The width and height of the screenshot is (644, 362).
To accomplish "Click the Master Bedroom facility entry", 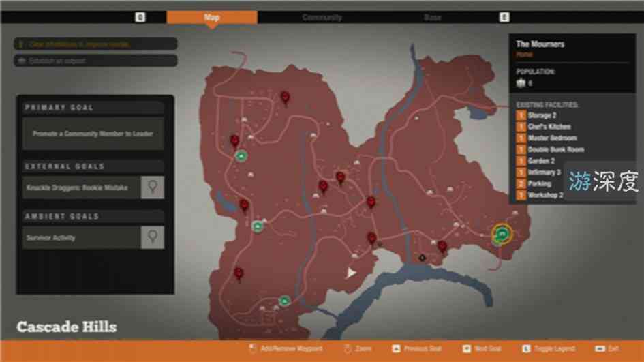I will click(x=552, y=138).
